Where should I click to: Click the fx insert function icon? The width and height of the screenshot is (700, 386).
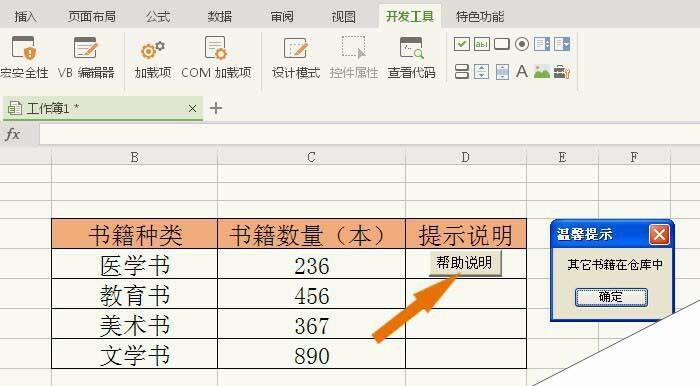click(x=13, y=134)
